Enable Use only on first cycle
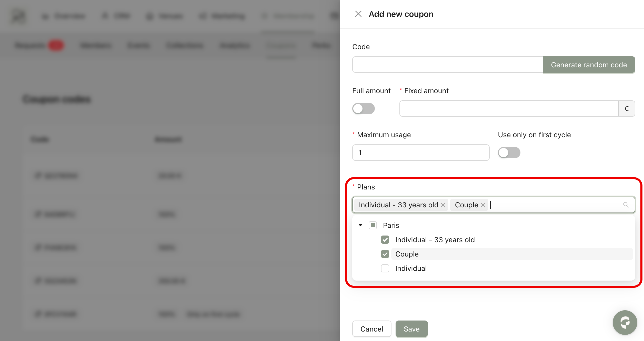This screenshot has width=644, height=341. click(x=509, y=153)
